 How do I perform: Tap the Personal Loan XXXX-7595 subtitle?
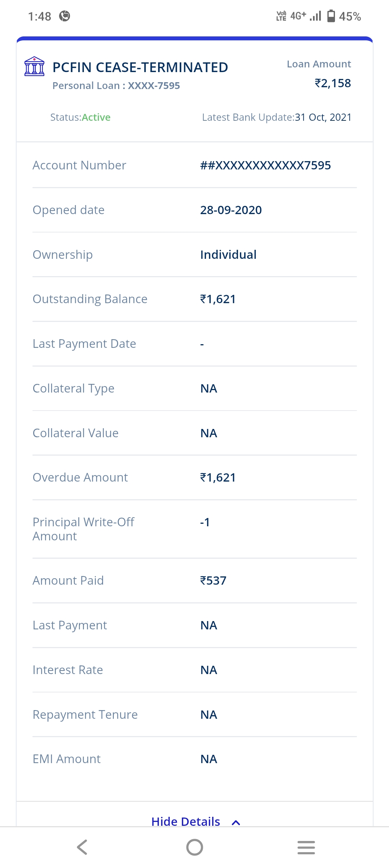pos(116,86)
